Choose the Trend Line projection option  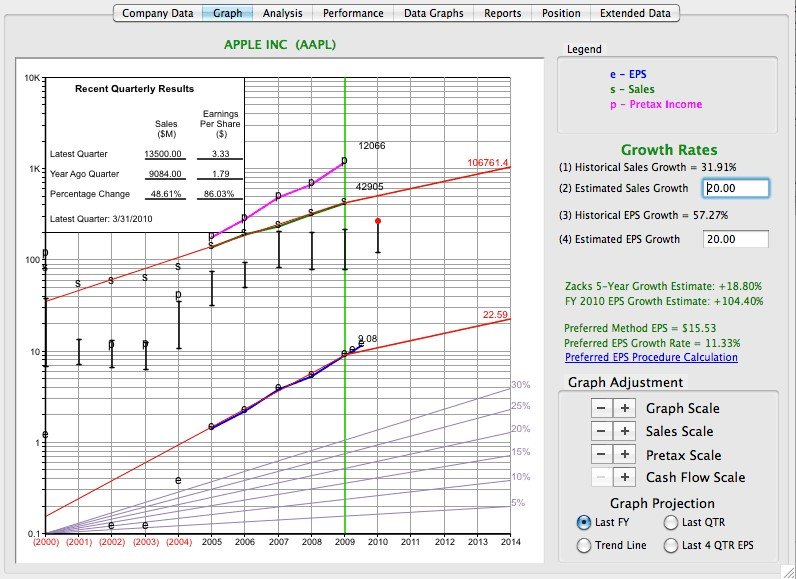pos(584,546)
